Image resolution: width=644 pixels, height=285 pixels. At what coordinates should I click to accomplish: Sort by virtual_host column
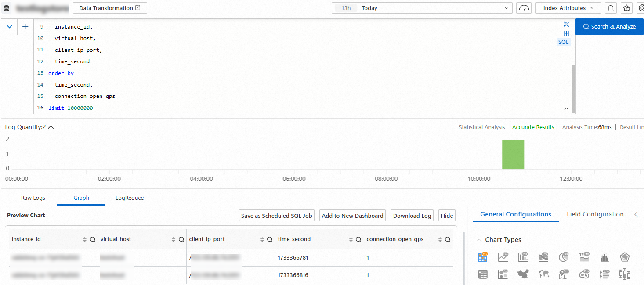tap(174, 239)
